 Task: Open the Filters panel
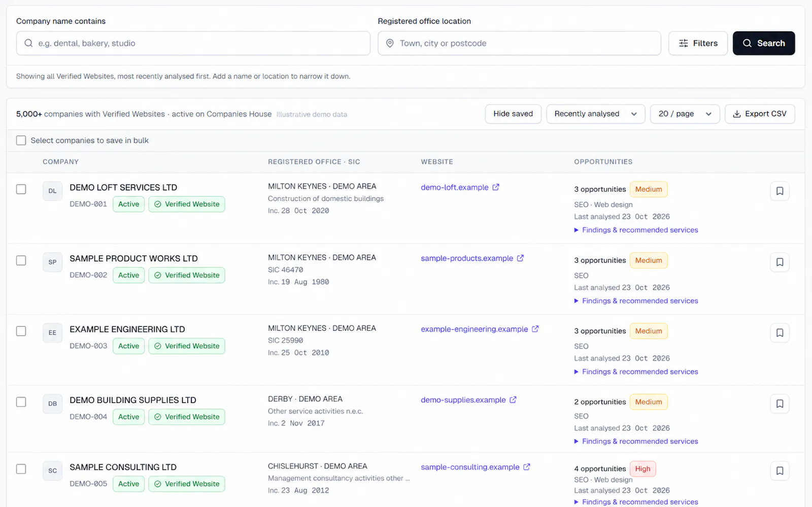pos(698,43)
